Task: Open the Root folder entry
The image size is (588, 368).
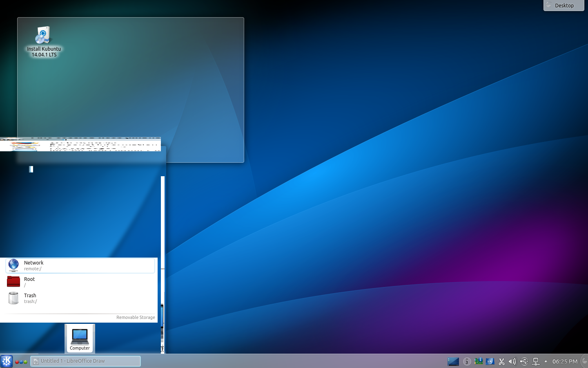Action: click(x=80, y=282)
